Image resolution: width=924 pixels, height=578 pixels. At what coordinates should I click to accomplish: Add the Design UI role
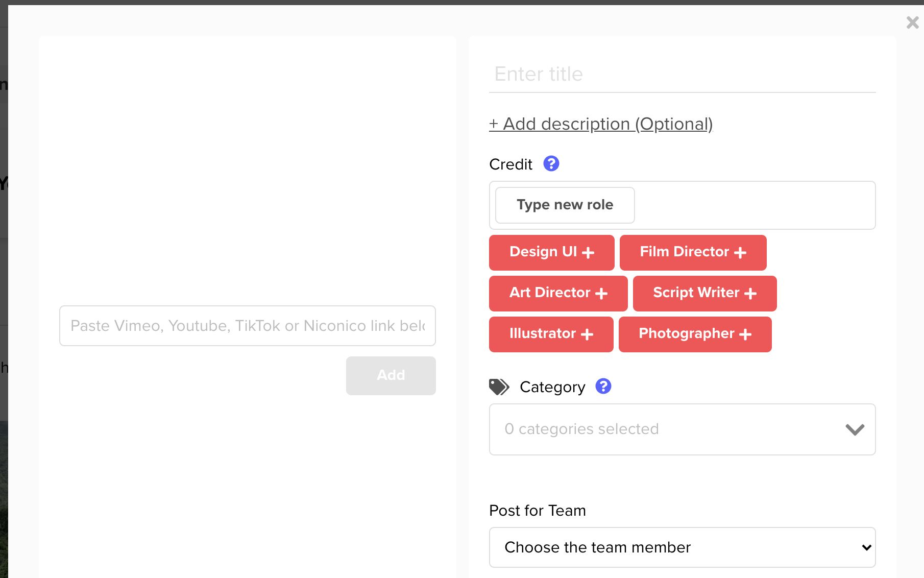coord(551,252)
